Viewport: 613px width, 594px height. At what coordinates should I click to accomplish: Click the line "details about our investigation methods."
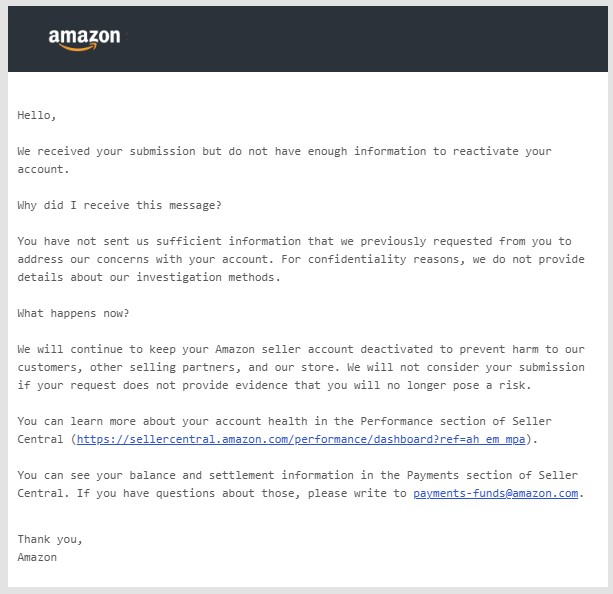(149, 277)
